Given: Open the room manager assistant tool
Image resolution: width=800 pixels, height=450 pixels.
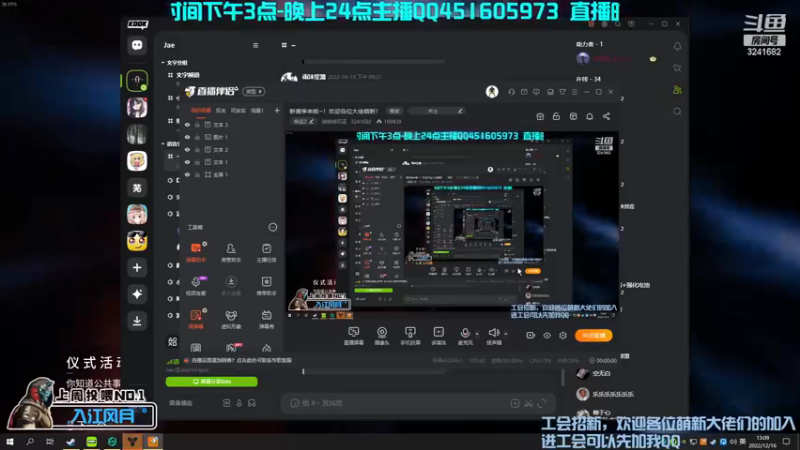Looking at the screenshot, I should (231, 252).
